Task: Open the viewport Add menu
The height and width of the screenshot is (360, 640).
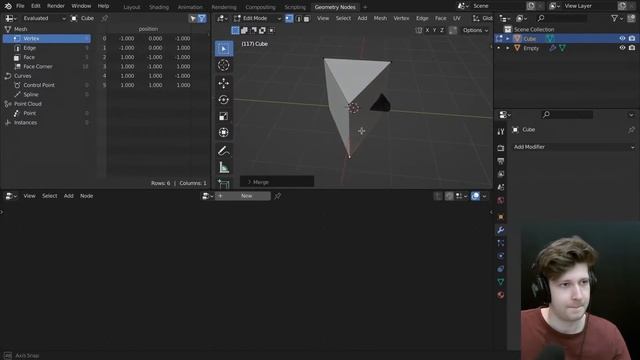Action: pyautogui.click(x=362, y=18)
